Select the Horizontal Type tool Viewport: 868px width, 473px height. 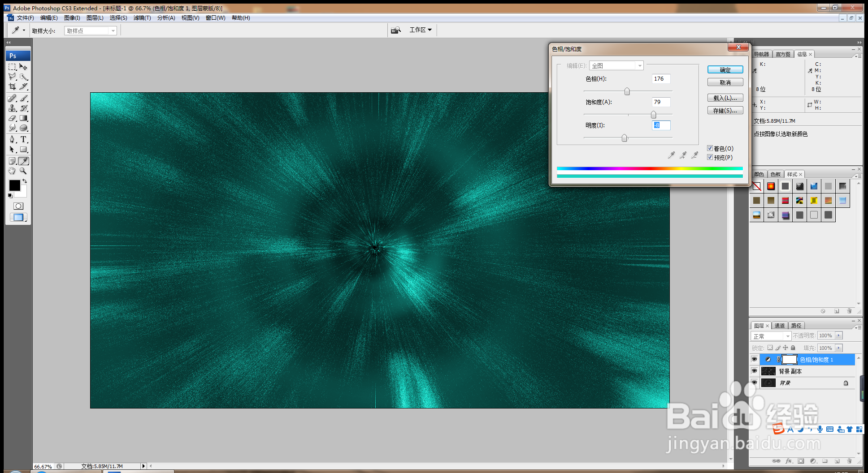pos(24,139)
